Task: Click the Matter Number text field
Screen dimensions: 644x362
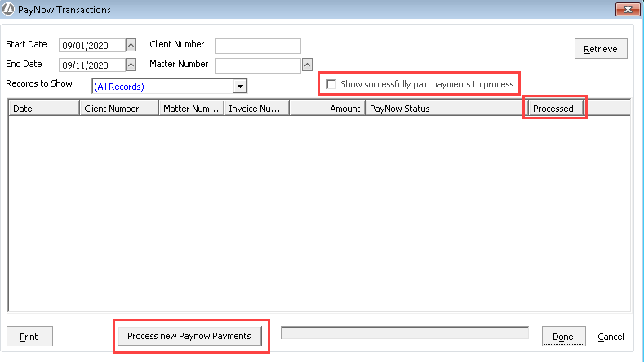Action: [258, 65]
